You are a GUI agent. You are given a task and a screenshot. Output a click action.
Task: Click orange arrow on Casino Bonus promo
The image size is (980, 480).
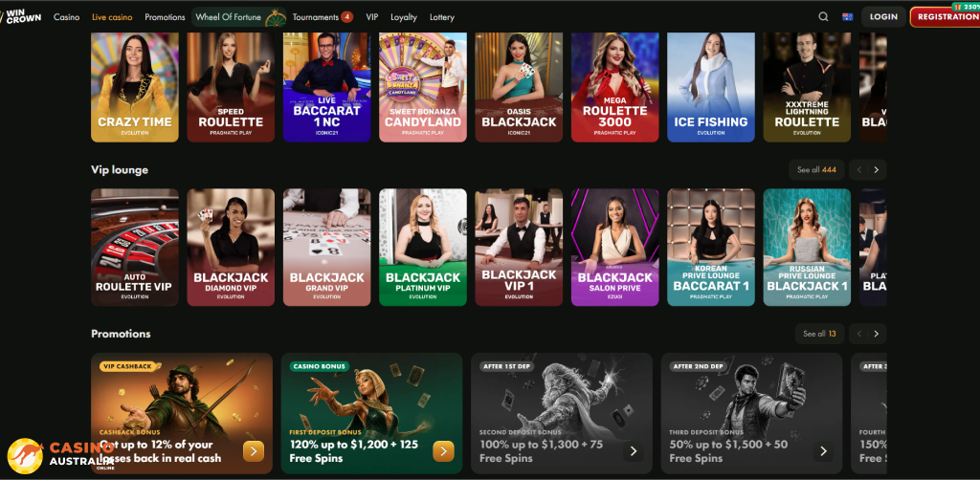(x=443, y=450)
